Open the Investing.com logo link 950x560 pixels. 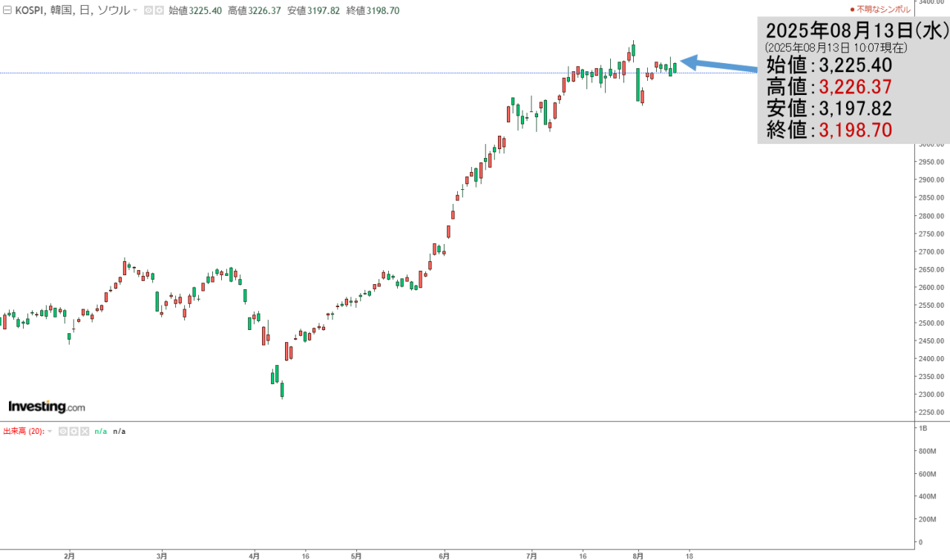point(46,406)
